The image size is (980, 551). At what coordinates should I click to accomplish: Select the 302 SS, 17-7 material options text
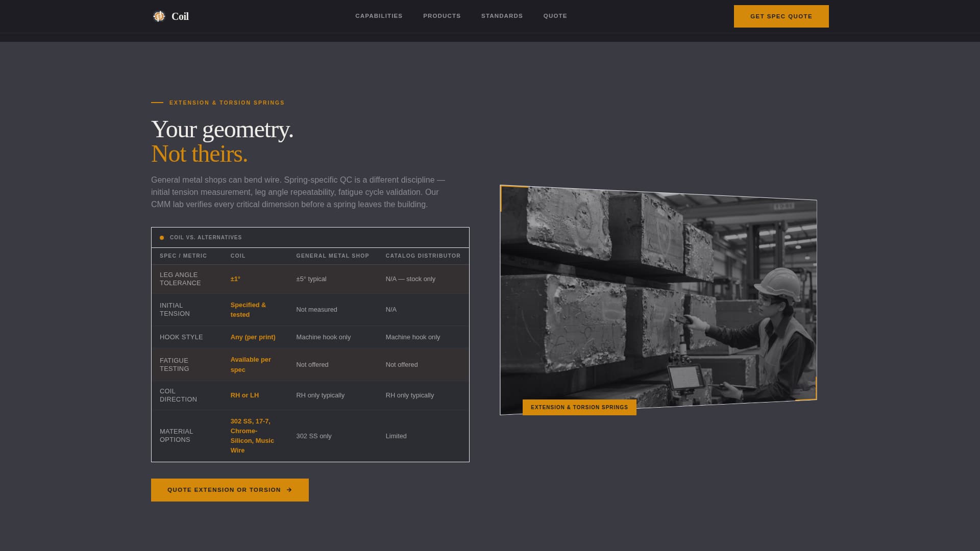[252, 436]
